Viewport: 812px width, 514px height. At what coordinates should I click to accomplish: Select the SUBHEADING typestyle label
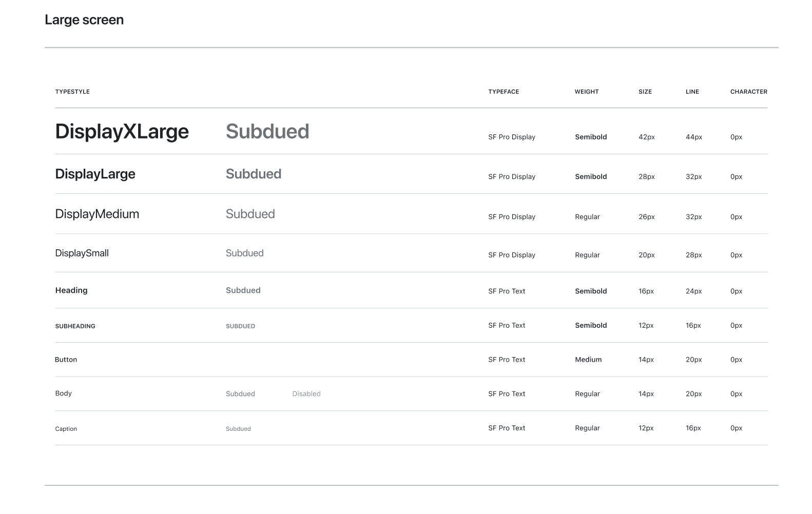pyautogui.click(x=75, y=326)
